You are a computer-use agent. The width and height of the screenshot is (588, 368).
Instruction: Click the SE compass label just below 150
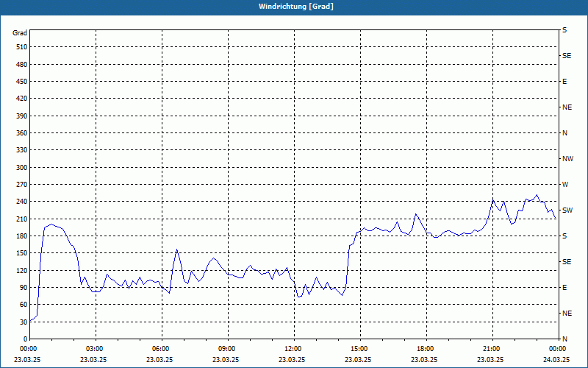567,262
